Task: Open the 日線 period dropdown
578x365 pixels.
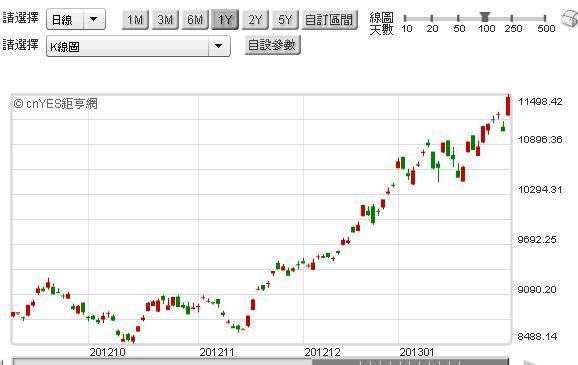Action: [76, 19]
